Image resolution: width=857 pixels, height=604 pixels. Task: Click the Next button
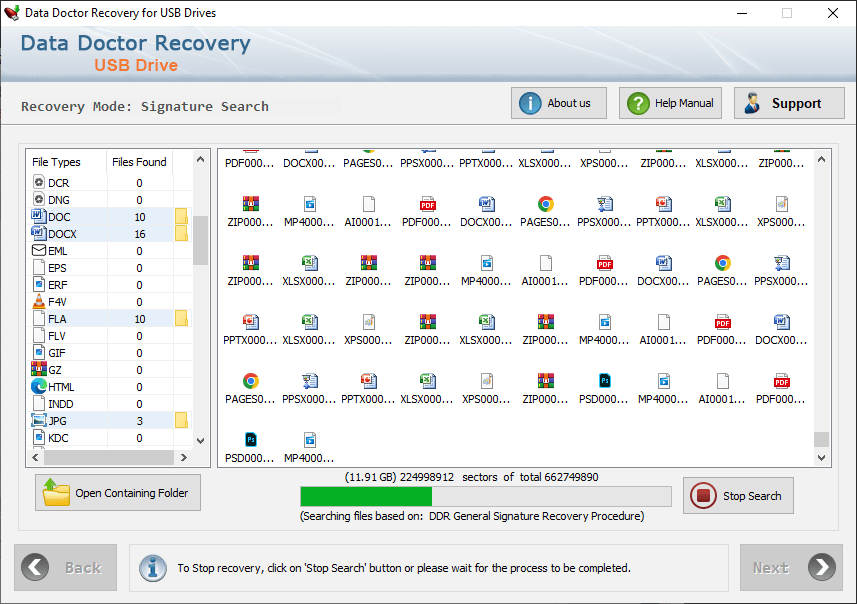[791, 567]
